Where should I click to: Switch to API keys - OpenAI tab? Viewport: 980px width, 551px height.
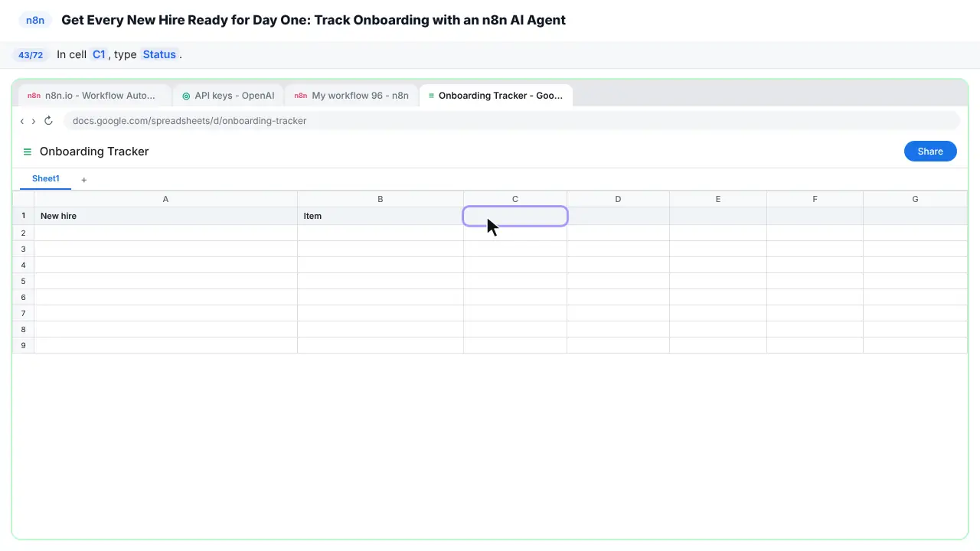pos(228,96)
